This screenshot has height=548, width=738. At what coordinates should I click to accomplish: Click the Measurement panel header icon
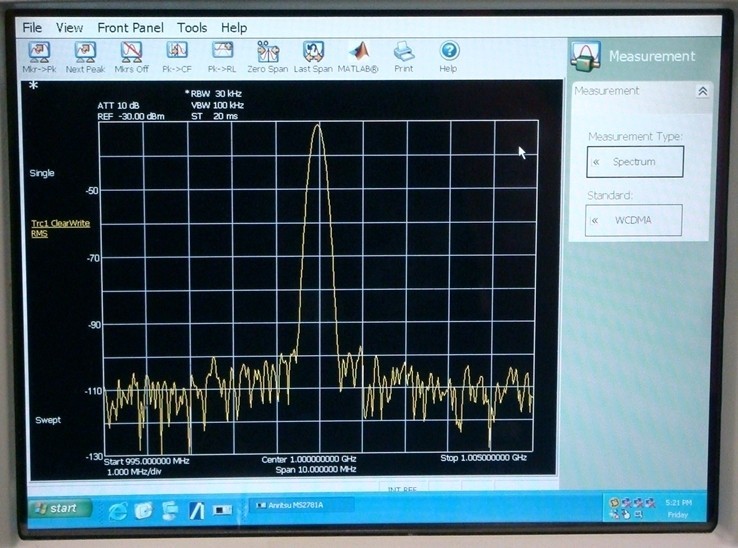(585, 56)
